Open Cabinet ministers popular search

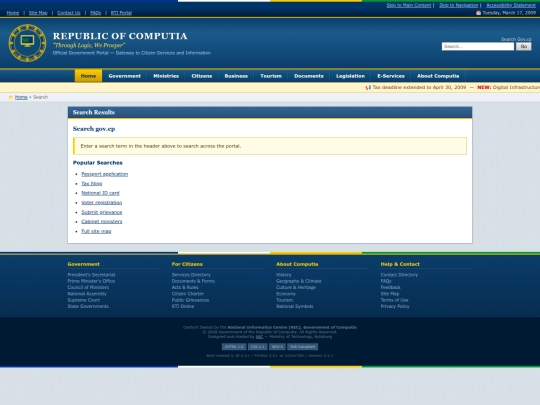pyautogui.click(x=102, y=221)
